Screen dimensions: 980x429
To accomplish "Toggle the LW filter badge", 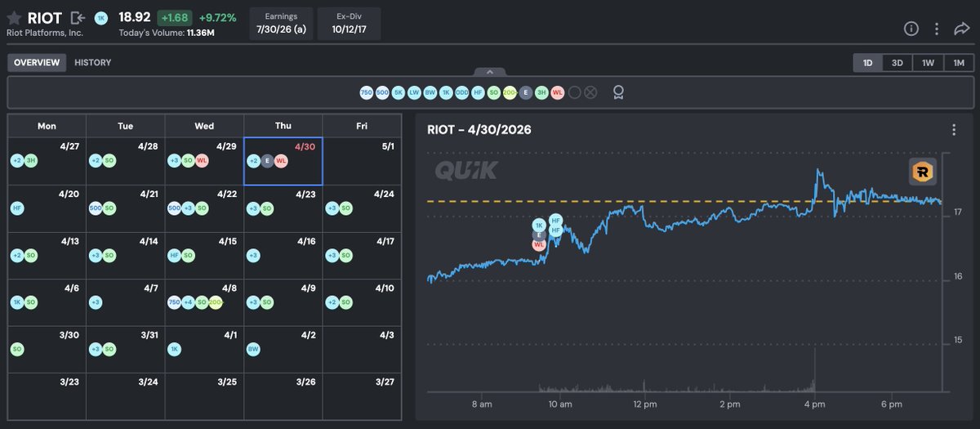I will point(414,92).
